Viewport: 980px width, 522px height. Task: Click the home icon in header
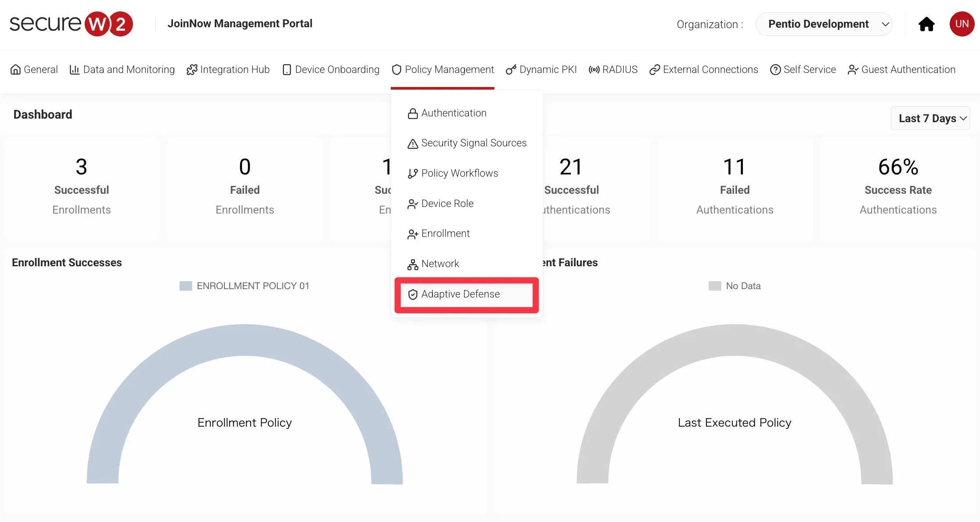coord(926,24)
